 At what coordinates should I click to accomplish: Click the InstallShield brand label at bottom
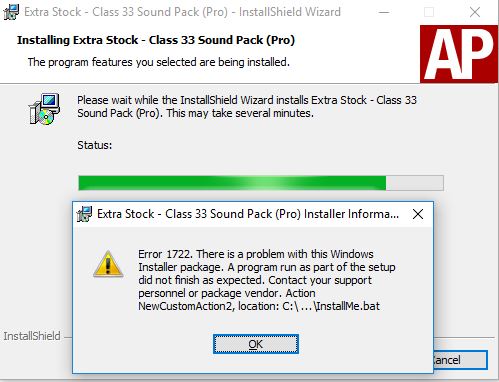32,336
